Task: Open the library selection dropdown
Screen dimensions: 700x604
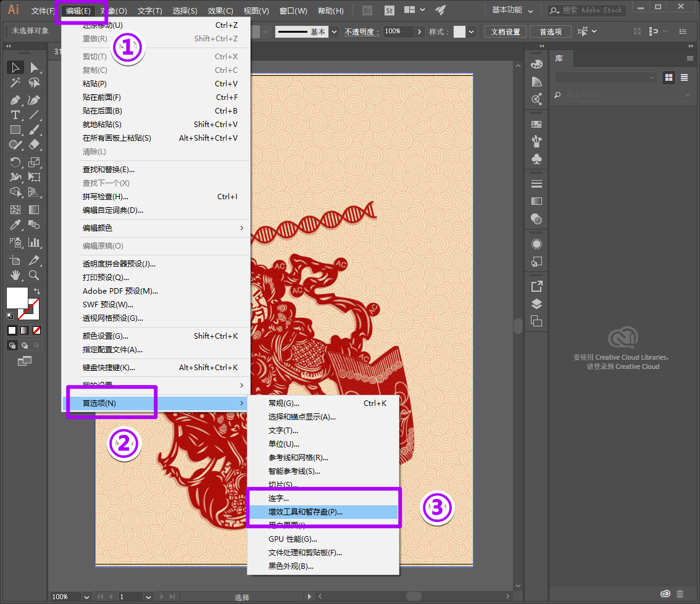Action: tap(606, 78)
